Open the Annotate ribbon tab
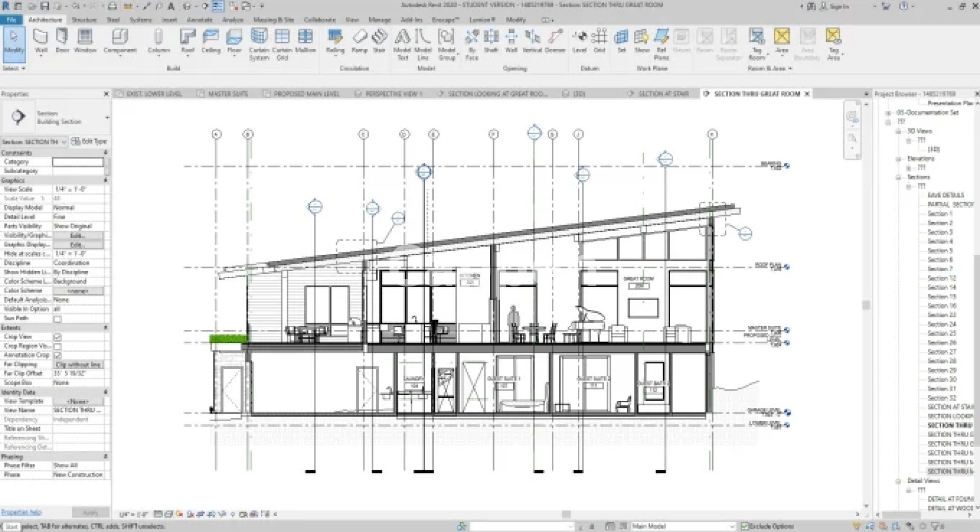Viewport: 980px width, 532px height. pyautogui.click(x=199, y=20)
